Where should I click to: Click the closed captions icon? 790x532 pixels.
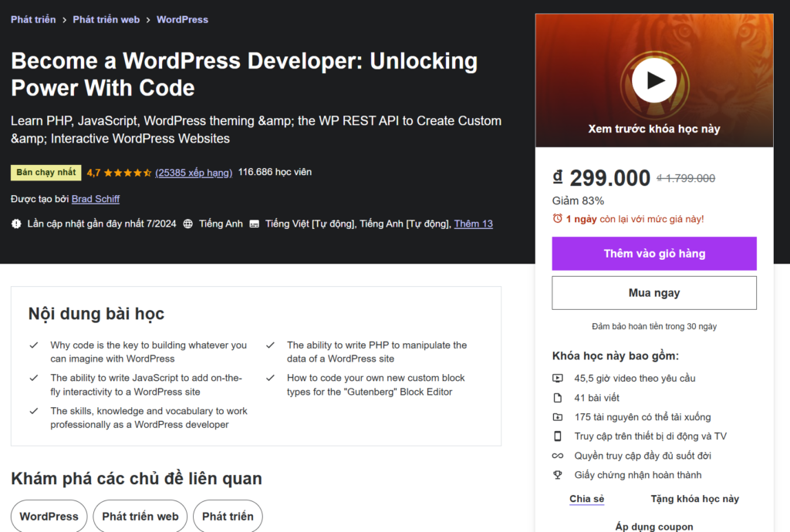(255, 224)
